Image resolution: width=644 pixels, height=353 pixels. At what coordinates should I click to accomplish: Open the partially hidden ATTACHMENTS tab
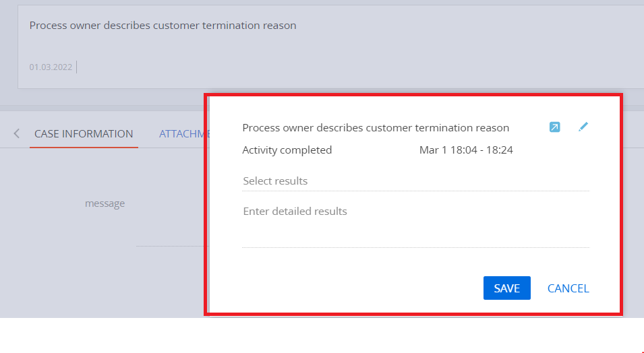click(x=183, y=134)
